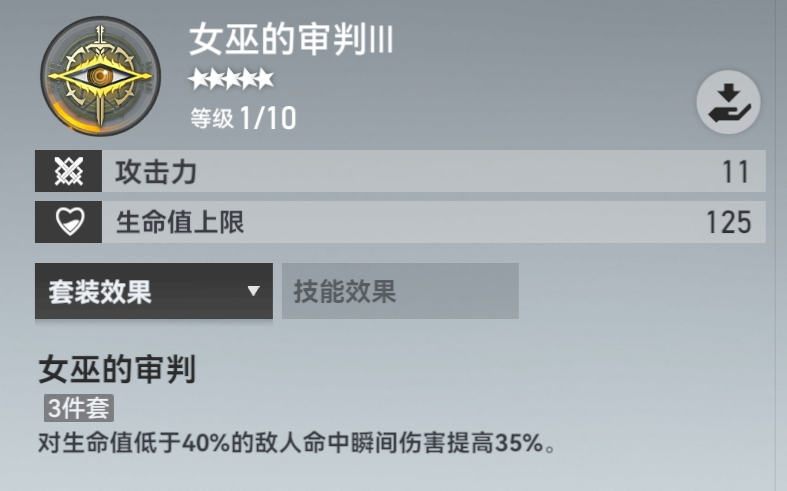Click the set name heading 女巫的审判
787x491 pixels.
(x=117, y=369)
